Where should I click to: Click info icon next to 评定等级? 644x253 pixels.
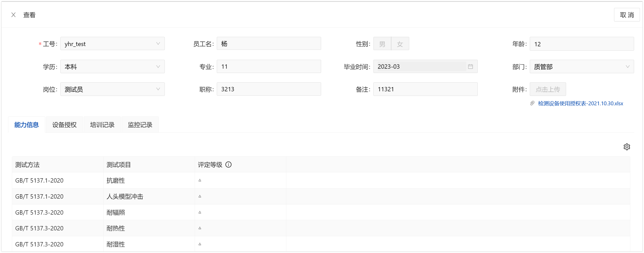pos(228,165)
